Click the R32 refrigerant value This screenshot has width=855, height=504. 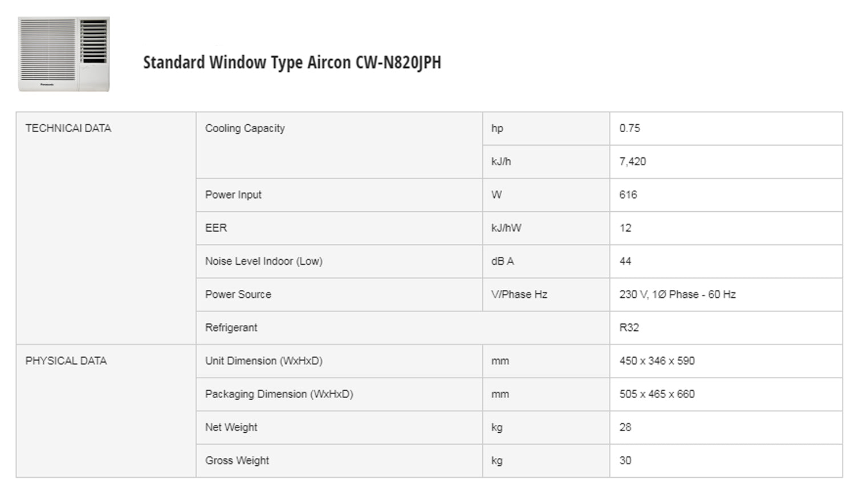click(629, 327)
